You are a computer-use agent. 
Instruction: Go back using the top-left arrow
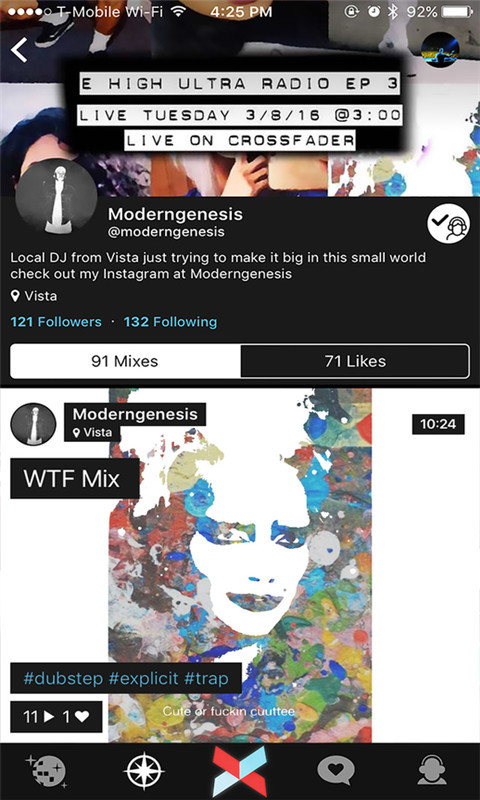[x=19, y=50]
